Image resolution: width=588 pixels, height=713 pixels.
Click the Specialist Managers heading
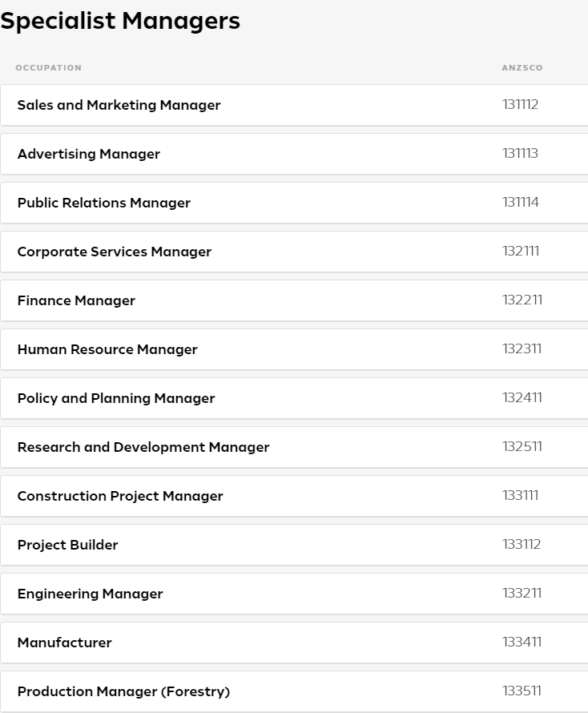coord(120,21)
